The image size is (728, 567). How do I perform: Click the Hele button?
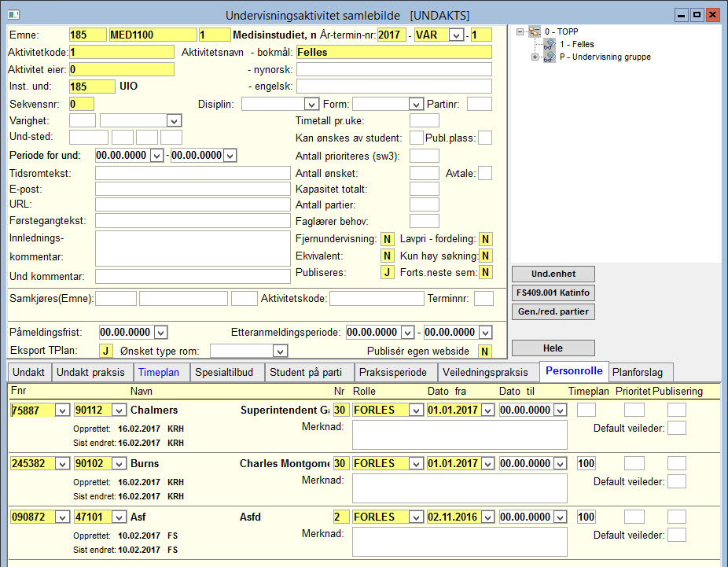(553, 348)
